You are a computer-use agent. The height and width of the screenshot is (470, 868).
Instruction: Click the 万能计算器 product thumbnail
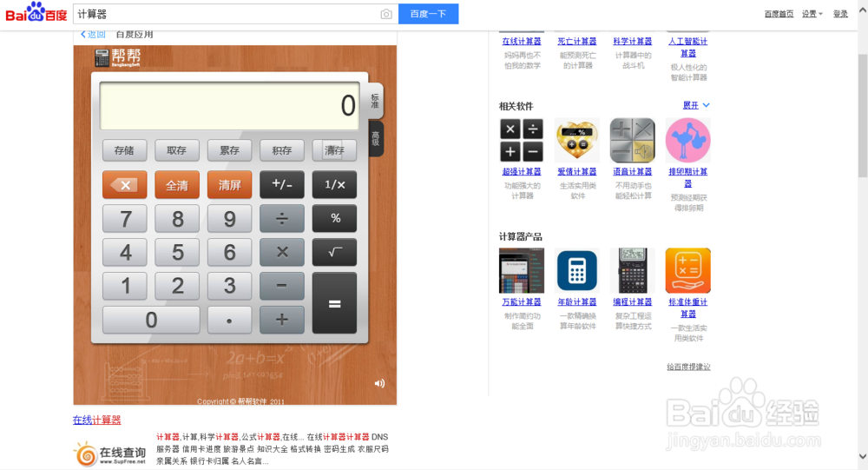[x=522, y=270]
